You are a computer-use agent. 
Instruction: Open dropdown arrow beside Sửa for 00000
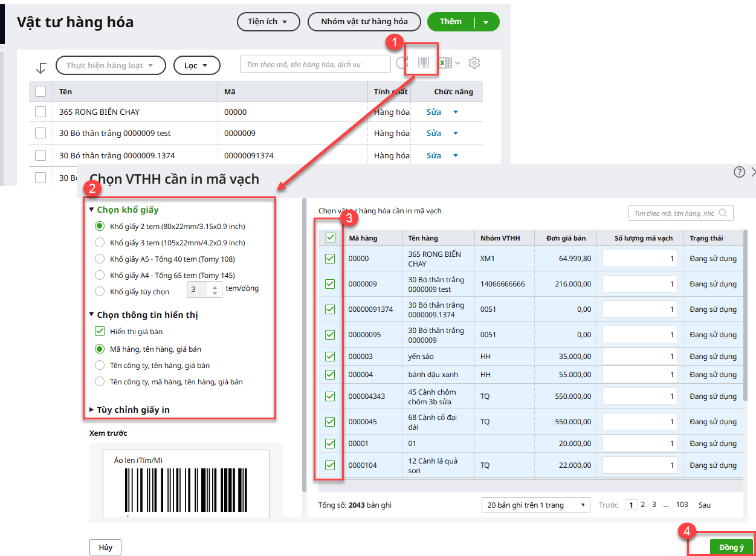(456, 112)
